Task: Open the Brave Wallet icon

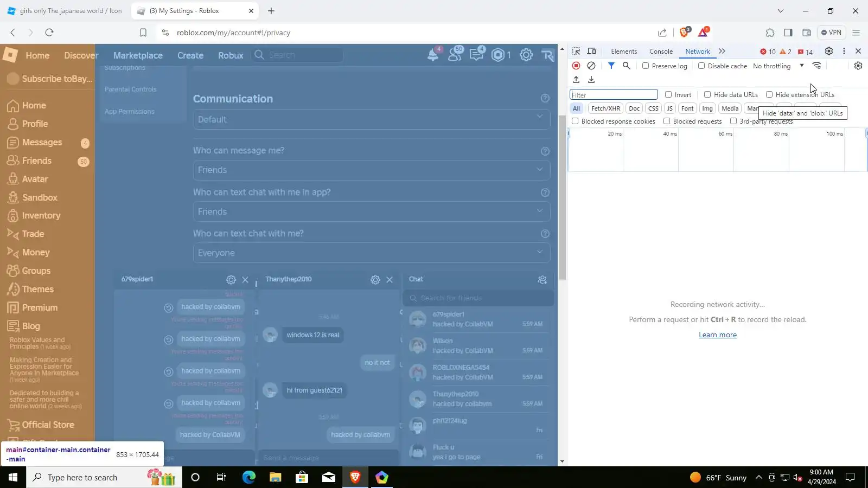Action: pyautogui.click(x=807, y=33)
